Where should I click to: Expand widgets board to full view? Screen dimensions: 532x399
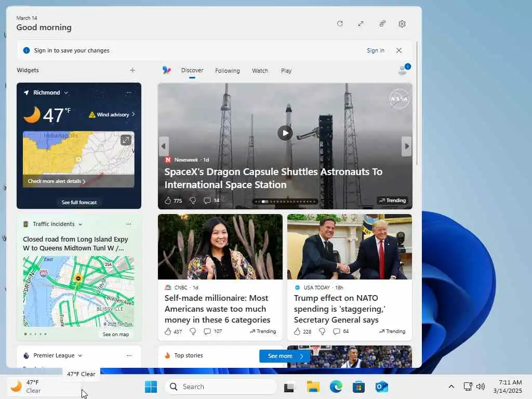tap(361, 24)
